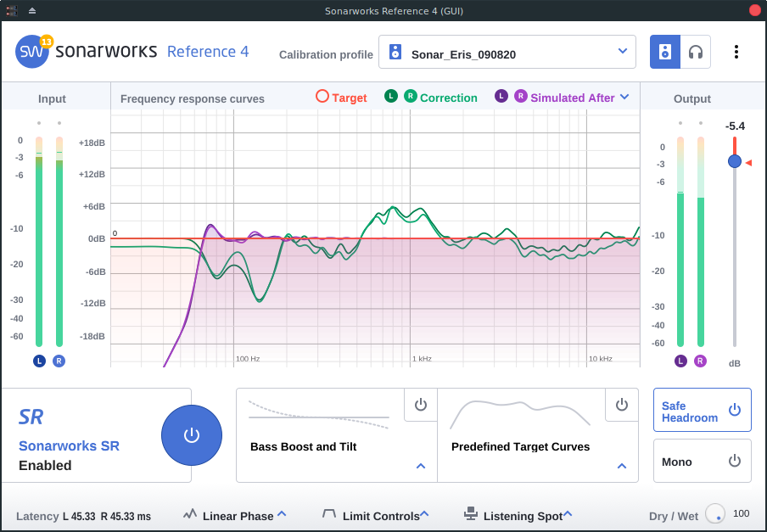Click the Listening Spot monitor icon

[471, 513]
